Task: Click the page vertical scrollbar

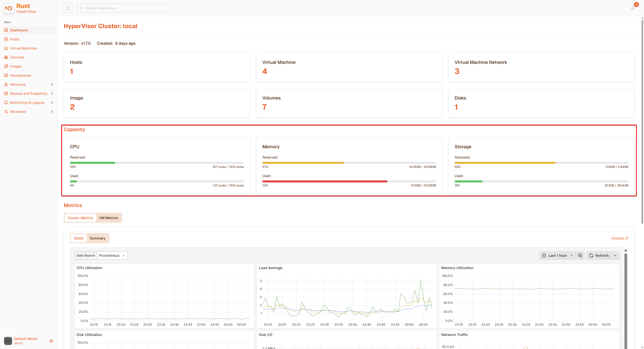Action: click(642, 122)
